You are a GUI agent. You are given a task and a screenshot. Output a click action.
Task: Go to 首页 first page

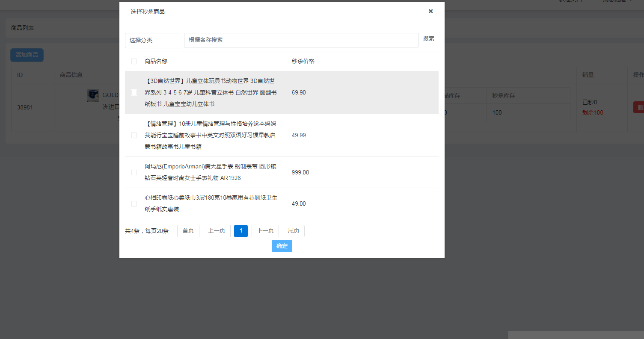188,231
